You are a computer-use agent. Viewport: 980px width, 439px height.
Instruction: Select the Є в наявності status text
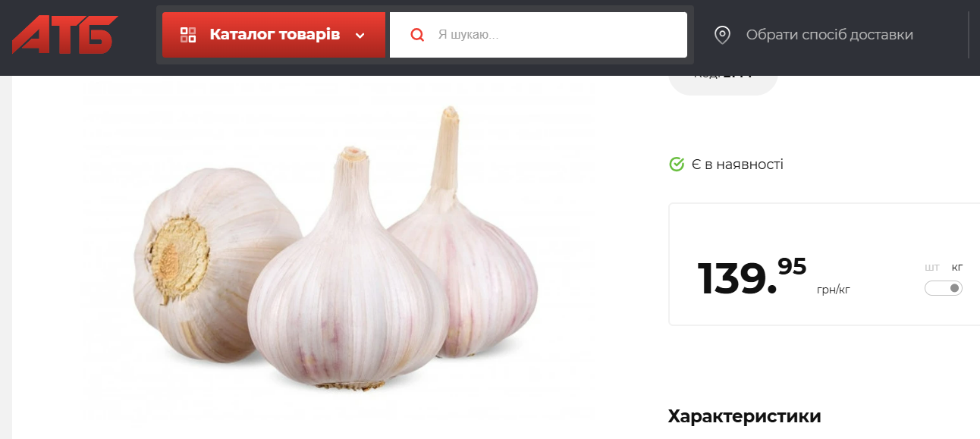coord(737,165)
